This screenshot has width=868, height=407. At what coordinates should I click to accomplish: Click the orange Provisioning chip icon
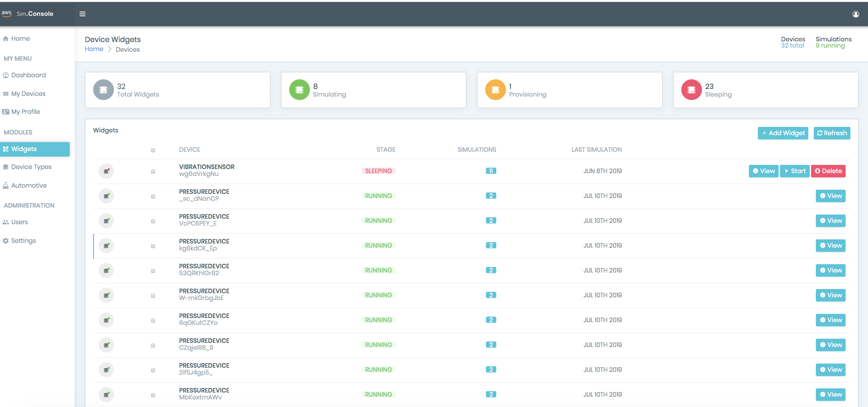[x=495, y=90]
